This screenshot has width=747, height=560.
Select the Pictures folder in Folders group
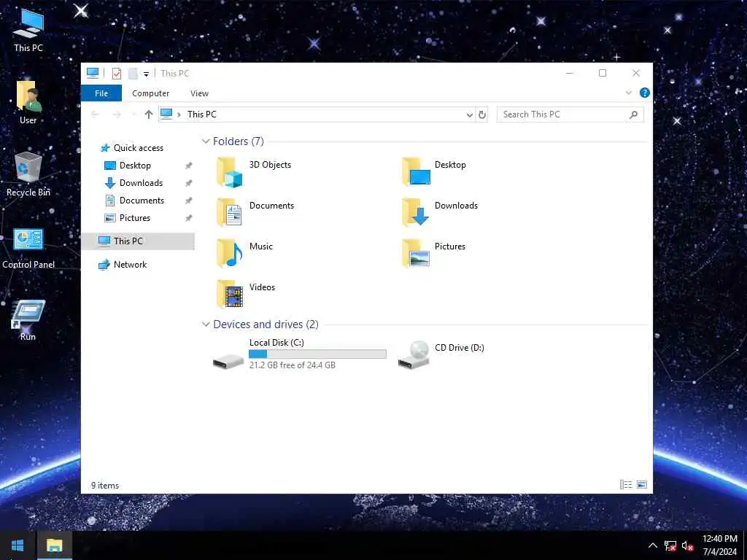point(415,253)
